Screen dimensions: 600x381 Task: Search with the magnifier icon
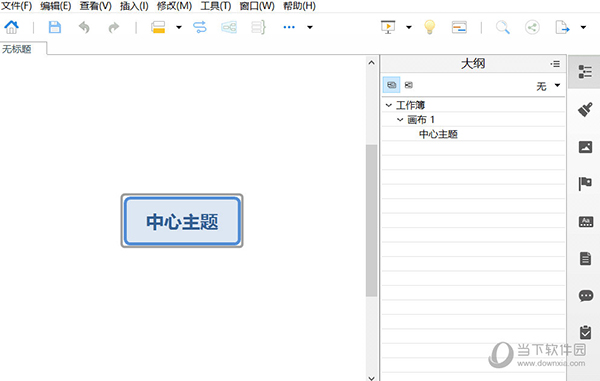pyautogui.click(x=502, y=27)
